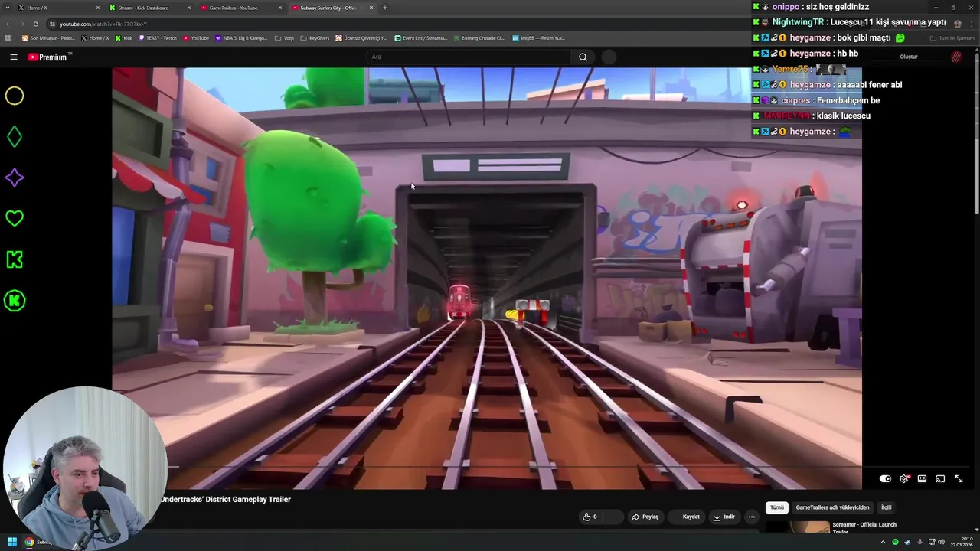This screenshot has width=980, height=551.
Task: Click the green diamond overlay icon
Action: point(15,137)
